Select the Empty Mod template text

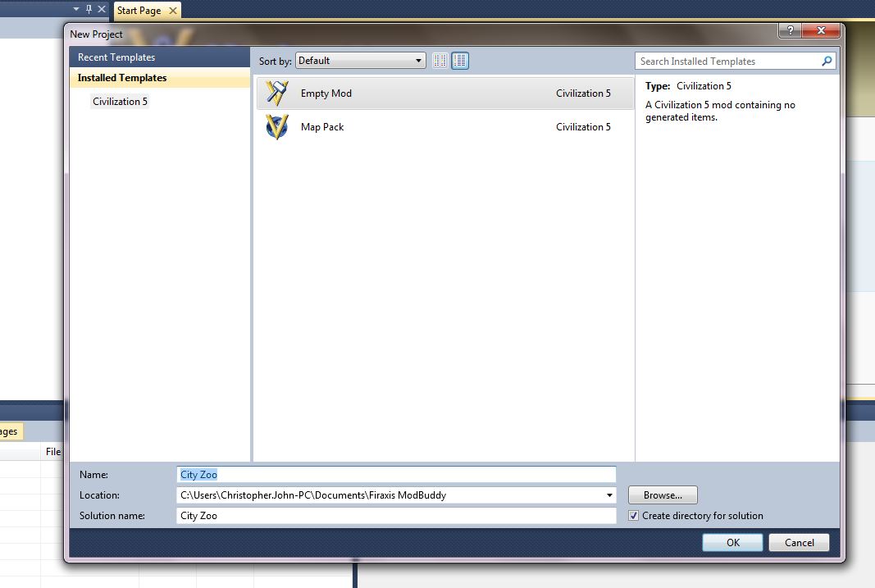click(x=326, y=93)
